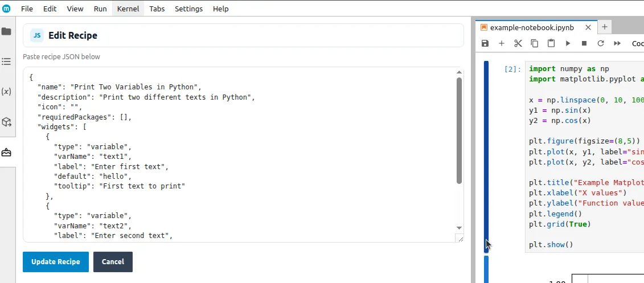Click the "varName": "text1" line
This screenshot has width=644, height=283.
pos(93,157)
